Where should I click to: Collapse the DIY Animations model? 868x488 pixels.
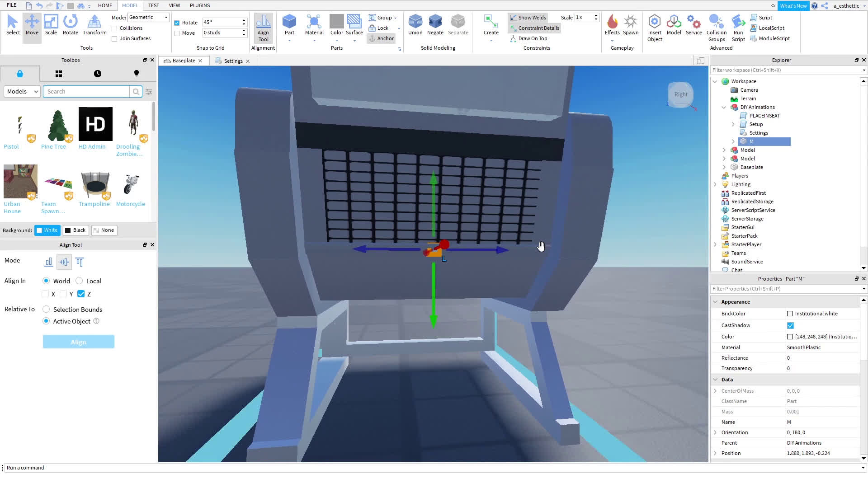tap(724, 107)
